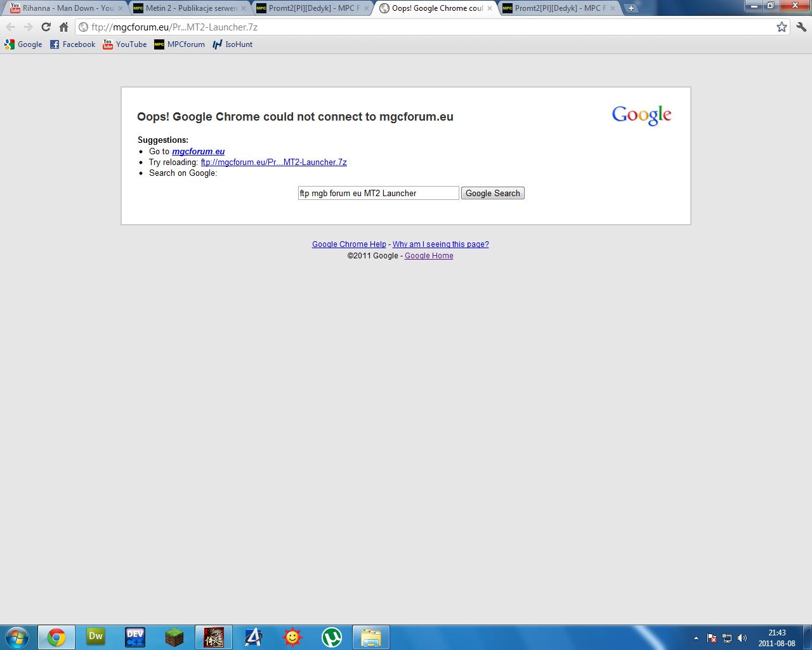The width and height of the screenshot is (812, 650).
Task: Open the Windows Start menu
Action: 17,637
